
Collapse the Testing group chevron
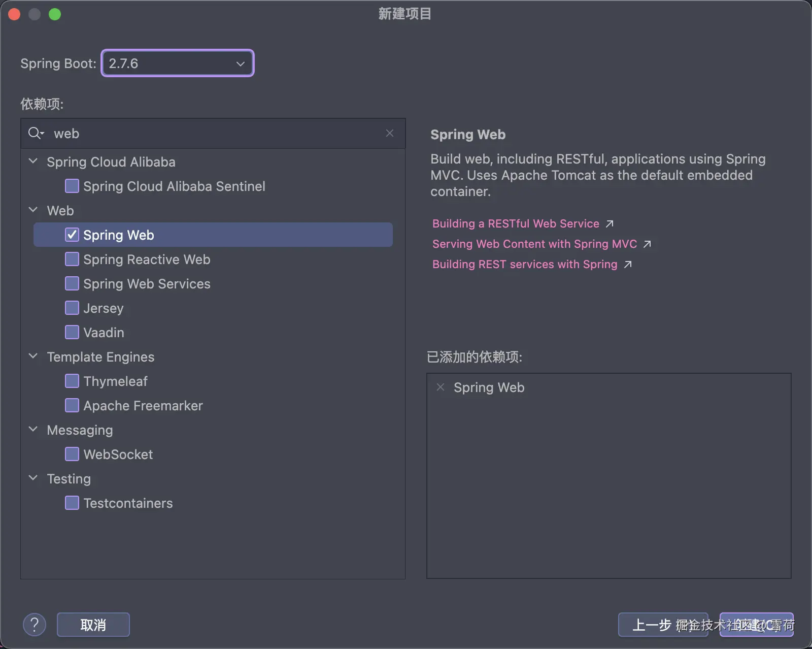(33, 478)
